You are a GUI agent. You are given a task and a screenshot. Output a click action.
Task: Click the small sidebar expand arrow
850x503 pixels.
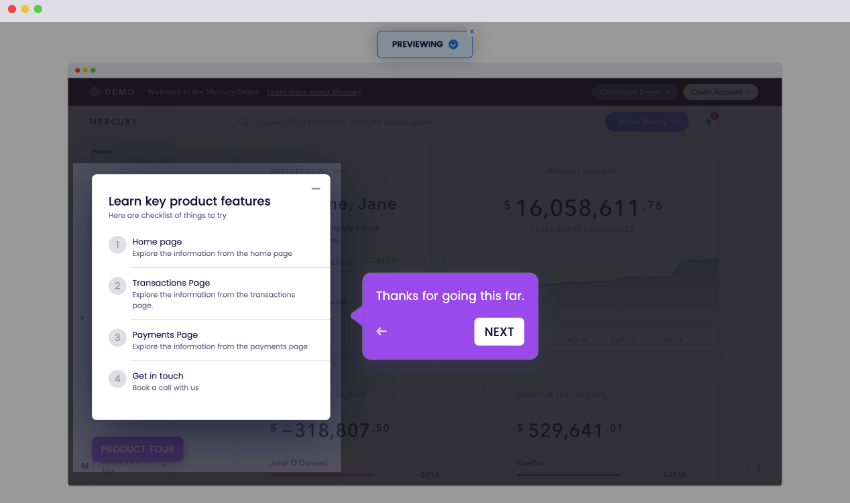(82, 318)
